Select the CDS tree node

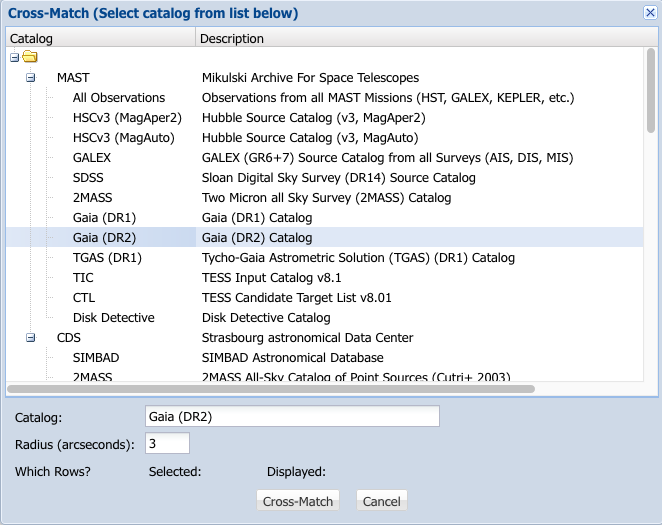click(x=68, y=338)
